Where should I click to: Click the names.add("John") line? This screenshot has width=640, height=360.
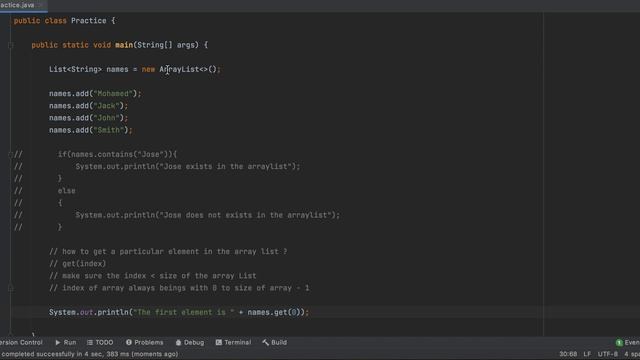point(89,118)
